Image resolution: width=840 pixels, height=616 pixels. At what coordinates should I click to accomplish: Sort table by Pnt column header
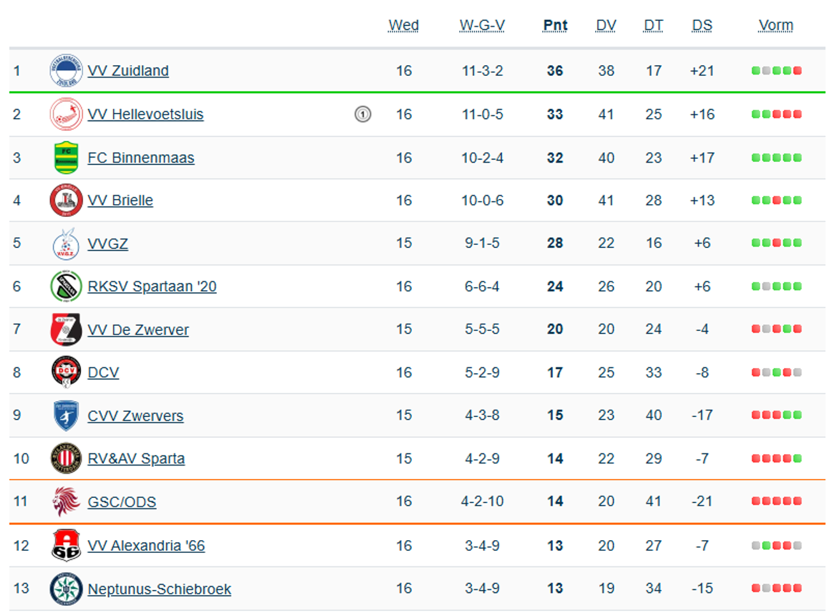pyautogui.click(x=555, y=26)
